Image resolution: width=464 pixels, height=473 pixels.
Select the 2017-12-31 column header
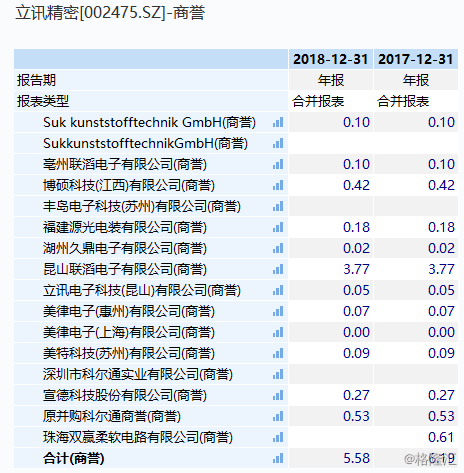point(416,59)
